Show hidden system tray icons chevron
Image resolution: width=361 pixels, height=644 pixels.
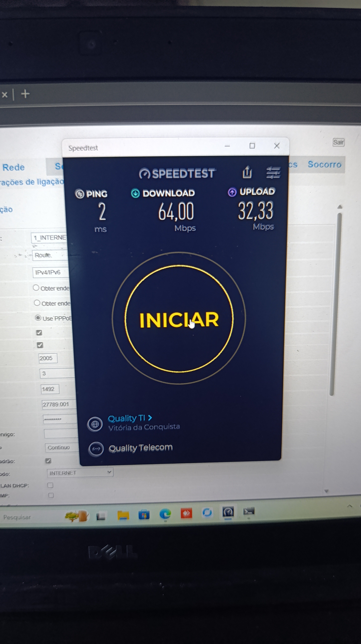pos(349,506)
